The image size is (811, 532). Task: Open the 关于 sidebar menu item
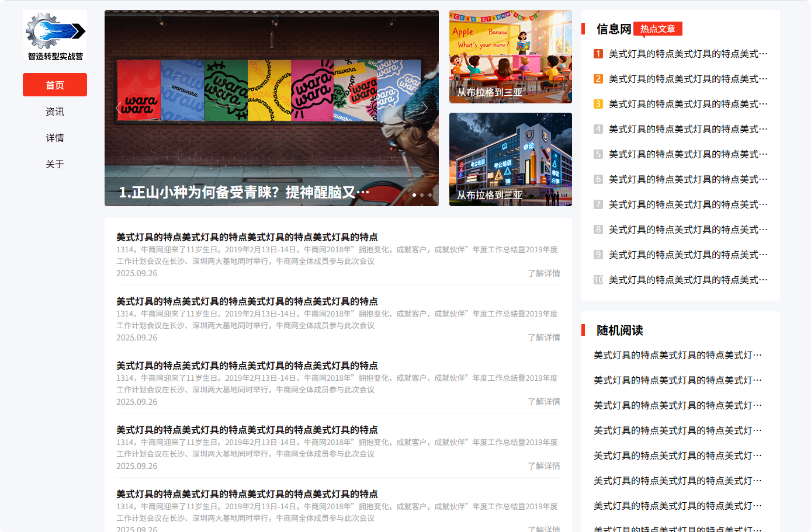pyautogui.click(x=54, y=164)
